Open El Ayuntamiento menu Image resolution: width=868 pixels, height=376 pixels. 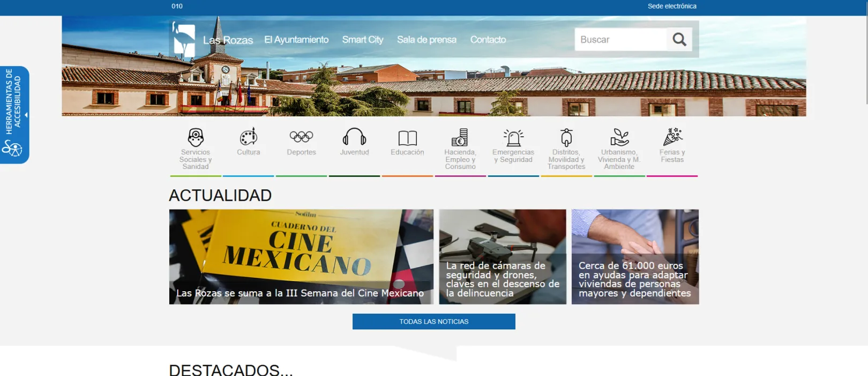pyautogui.click(x=296, y=40)
